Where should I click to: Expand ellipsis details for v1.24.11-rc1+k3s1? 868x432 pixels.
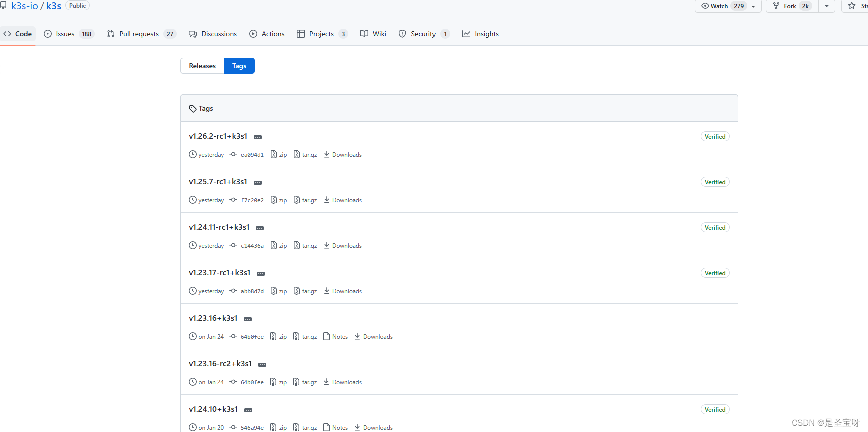point(260,228)
